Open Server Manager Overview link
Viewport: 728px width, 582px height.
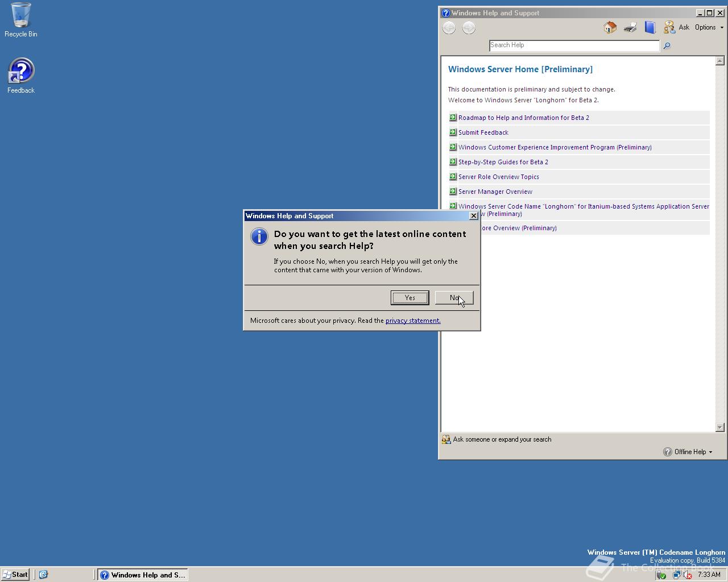pos(495,192)
